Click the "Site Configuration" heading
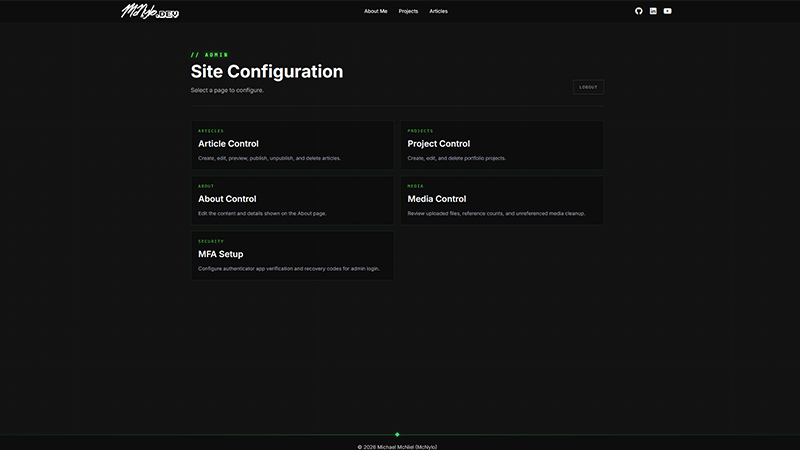 tap(267, 71)
